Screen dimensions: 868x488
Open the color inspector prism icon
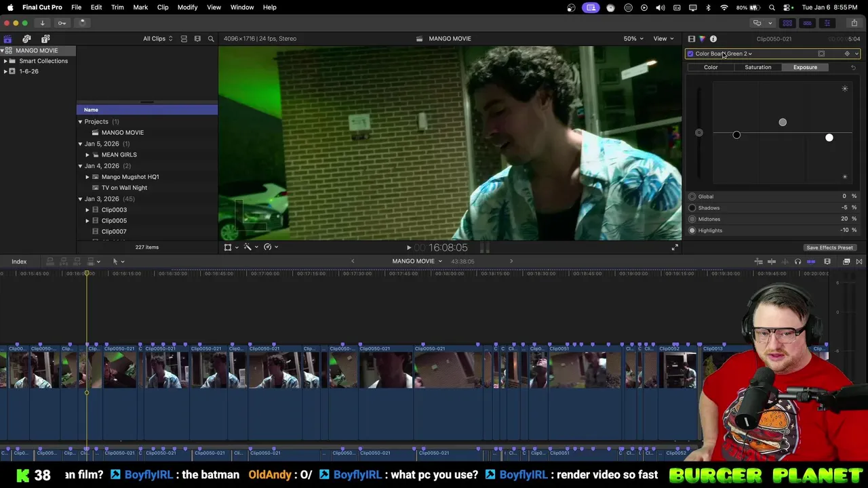click(702, 39)
